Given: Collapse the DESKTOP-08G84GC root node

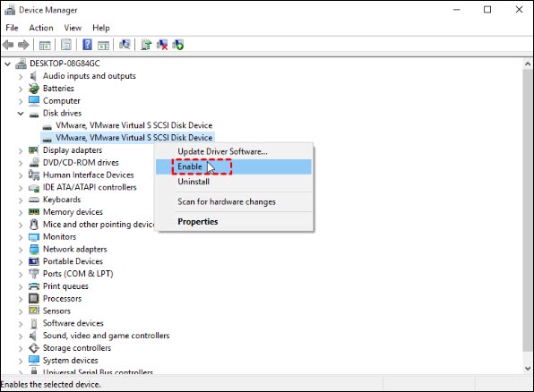Looking at the screenshot, I should (x=7, y=64).
